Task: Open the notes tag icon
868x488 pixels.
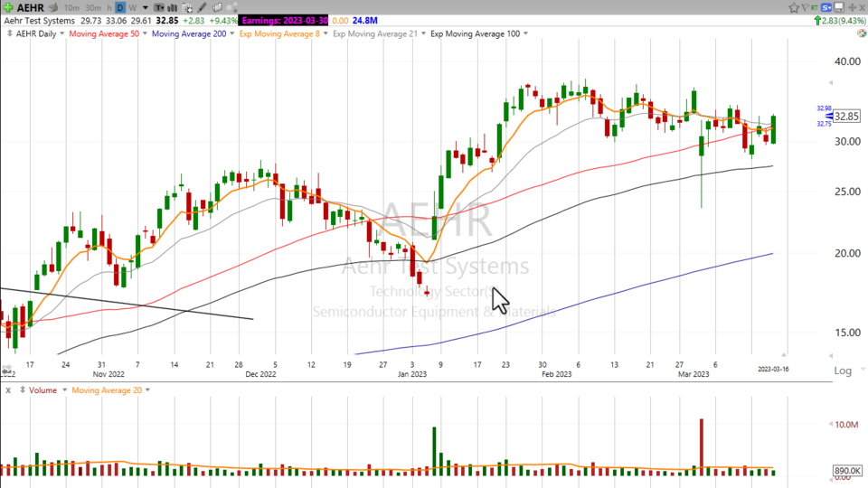Action: coord(217,8)
